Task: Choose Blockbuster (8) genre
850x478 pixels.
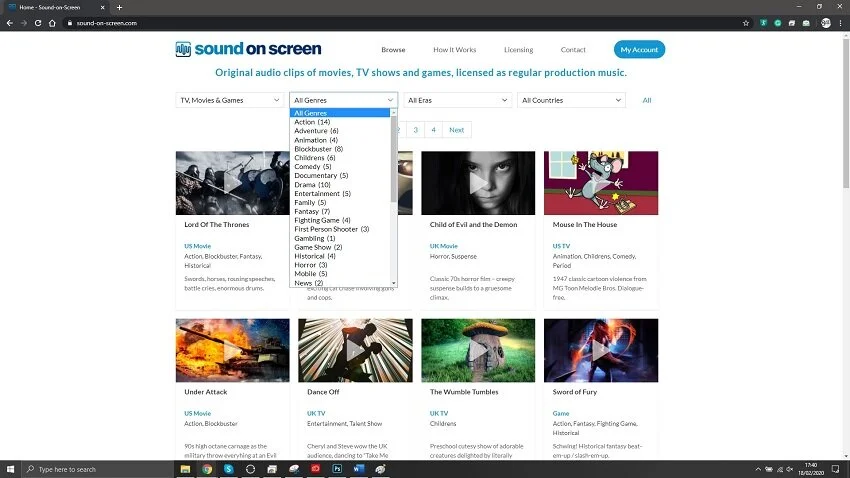Action: 340,148
